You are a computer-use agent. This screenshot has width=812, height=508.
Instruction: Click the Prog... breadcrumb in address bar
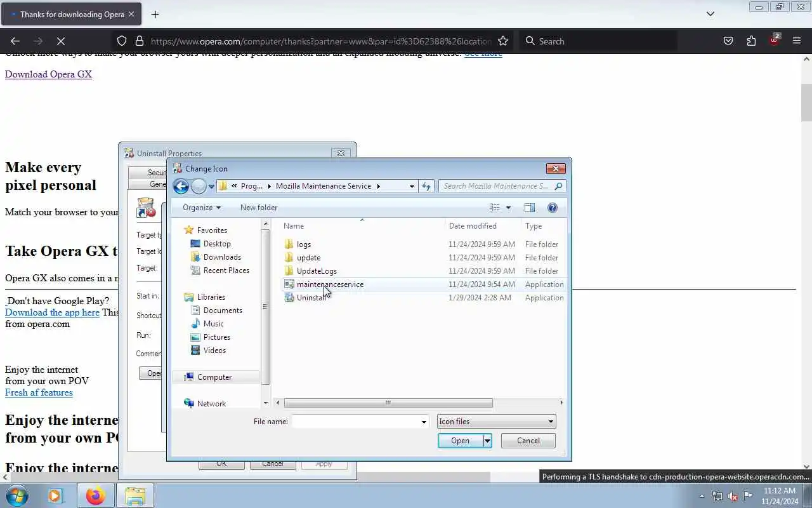pyautogui.click(x=251, y=186)
